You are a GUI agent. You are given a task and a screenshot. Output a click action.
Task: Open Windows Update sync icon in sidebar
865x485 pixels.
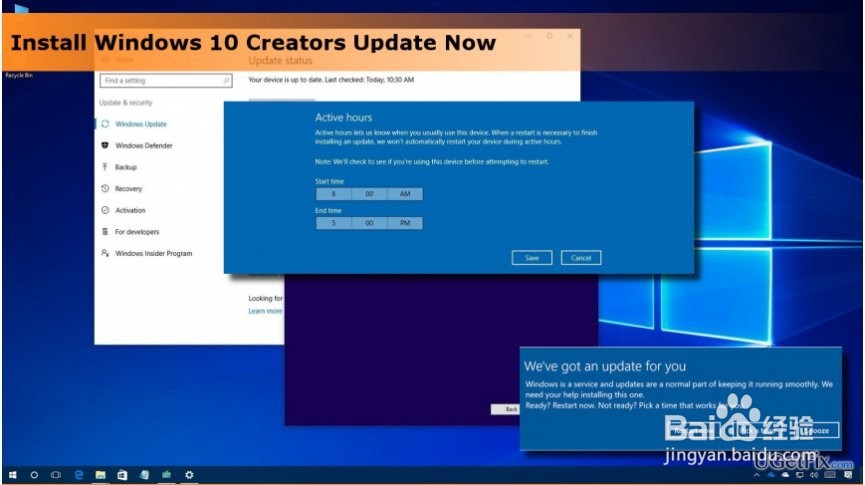[x=105, y=124]
